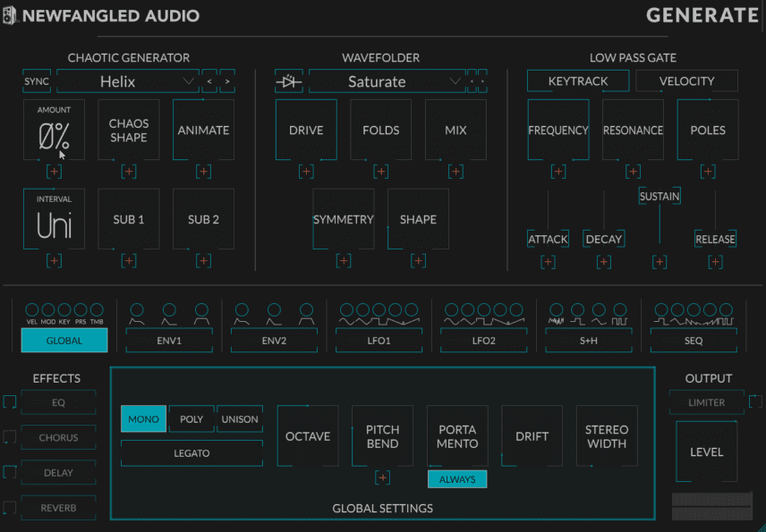Select previous wavefolder type arrow
This screenshot has width=766, height=532.
tap(472, 81)
